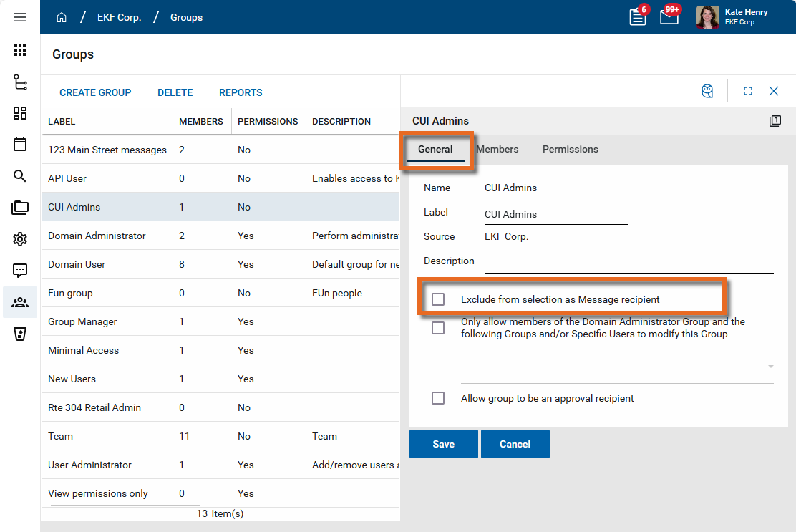Click the home icon in breadcrumb
Screen dimensions: 796x532
click(x=62, y=17)
